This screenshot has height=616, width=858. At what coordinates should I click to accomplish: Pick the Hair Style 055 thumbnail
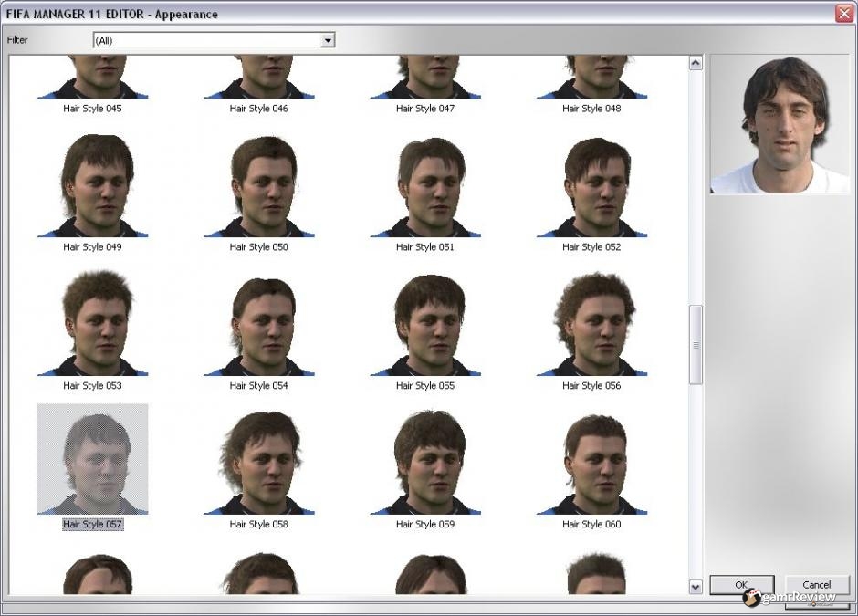tap(425, 320)
